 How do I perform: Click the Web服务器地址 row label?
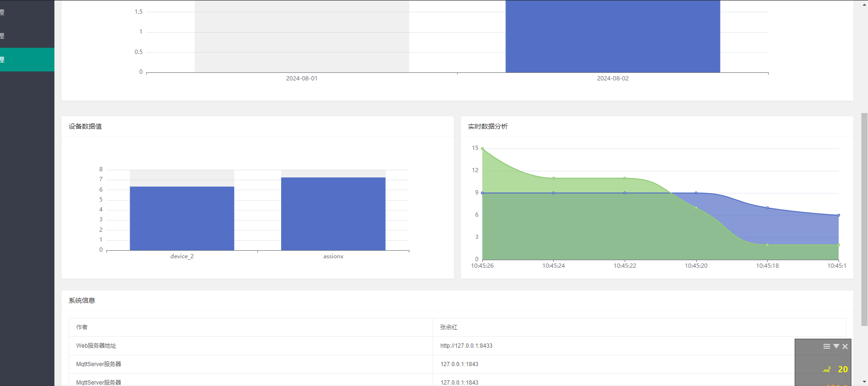pyautogui.click(x=96, y=346)
